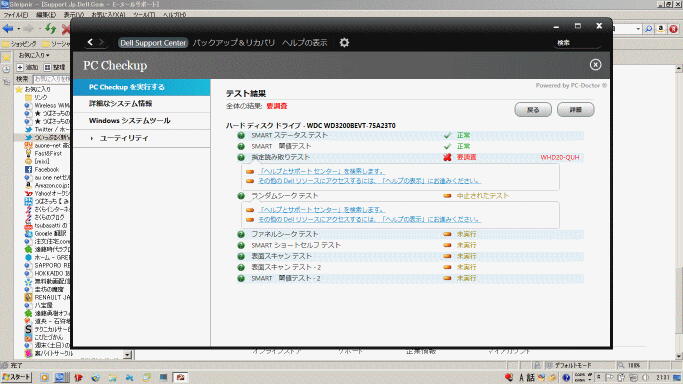The height and width of the screenshot is (384, 683).
Task: Open the バックアップ&リカバリ tab
Action: pyautogui.click(x=234, y=43)
